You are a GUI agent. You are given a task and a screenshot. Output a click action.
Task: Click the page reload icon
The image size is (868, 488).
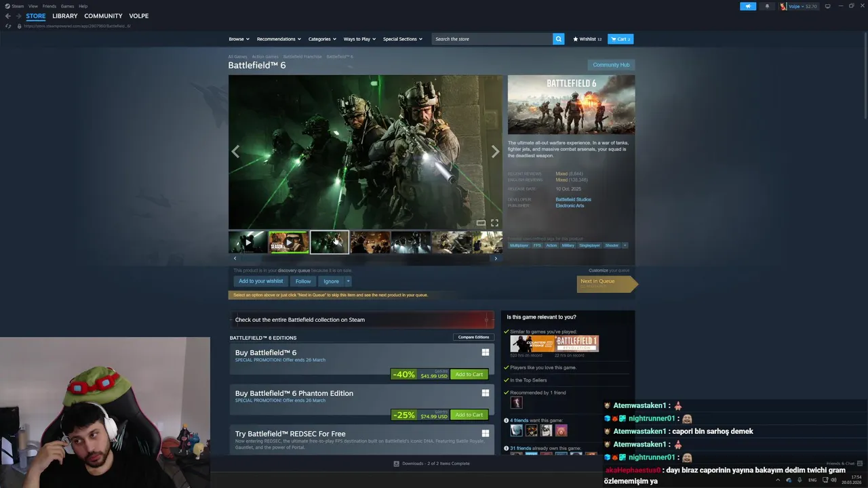click(8, 26)
